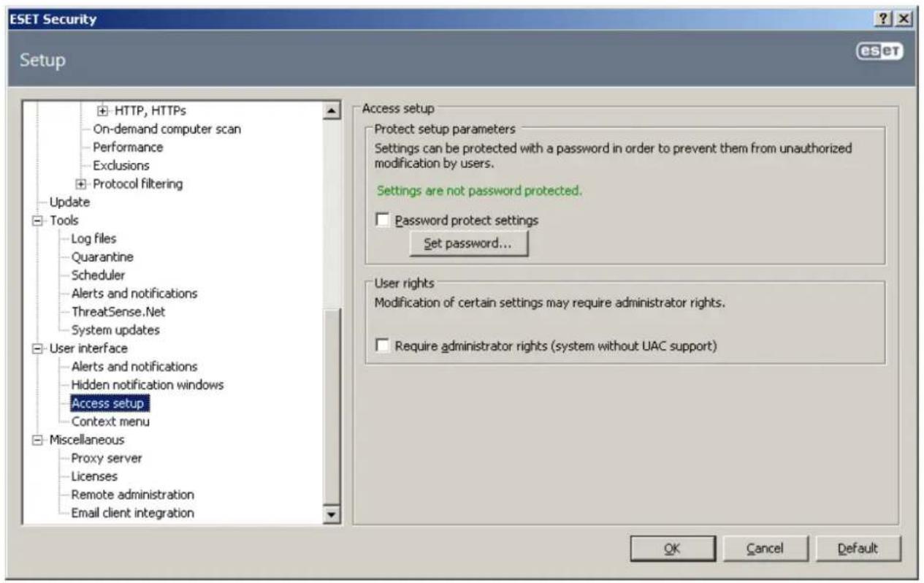Open Email client integration item
Image resolution: width=924 pixels, height=583 pixels.
[x=132, y=513]
